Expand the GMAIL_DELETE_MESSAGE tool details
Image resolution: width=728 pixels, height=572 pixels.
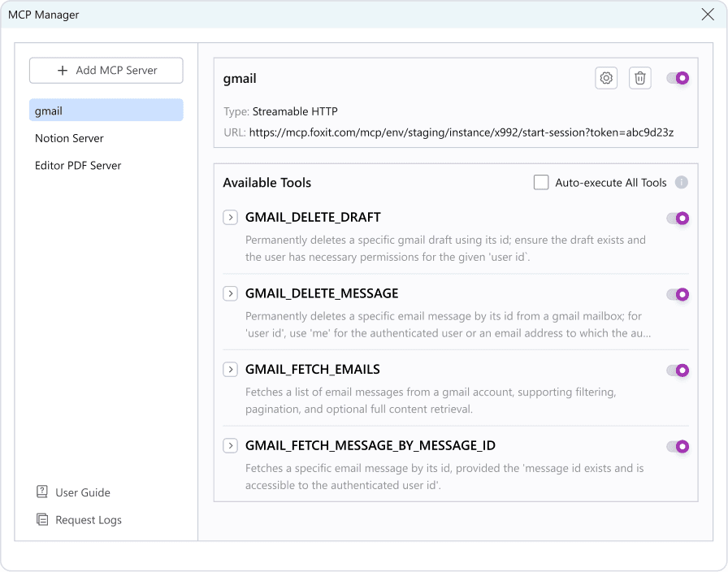[x=230, y=293]
